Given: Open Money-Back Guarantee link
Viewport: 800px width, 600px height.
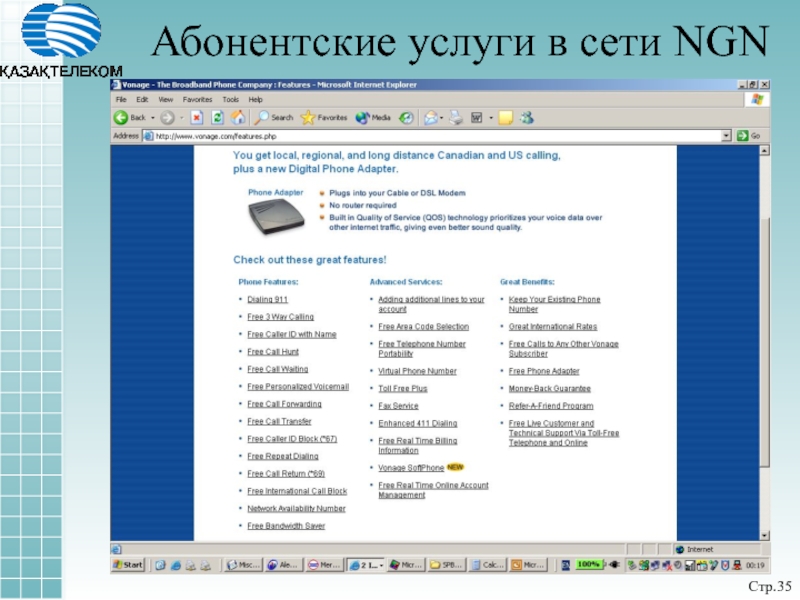Looking at the screenshot, I should [x=549, y=389].
